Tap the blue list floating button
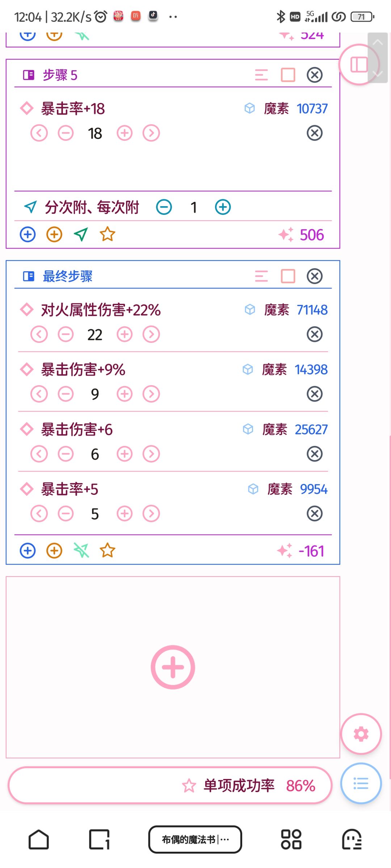391x868 pixels. click(361, 783)
